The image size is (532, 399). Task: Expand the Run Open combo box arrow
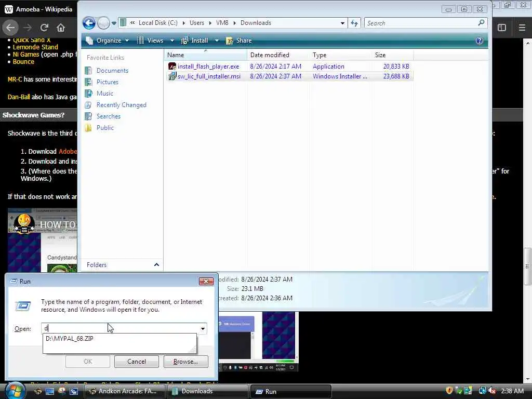click(x=203, y=328)
